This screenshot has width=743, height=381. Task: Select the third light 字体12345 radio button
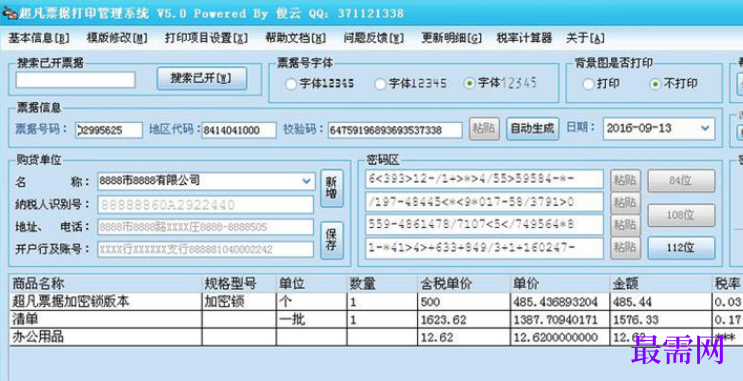point(469,83)
